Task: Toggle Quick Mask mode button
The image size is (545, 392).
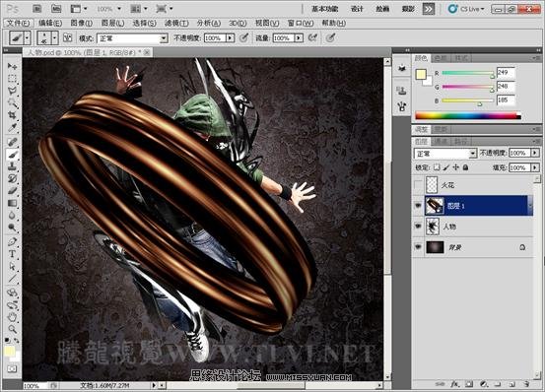Action: tap(12, 368)
